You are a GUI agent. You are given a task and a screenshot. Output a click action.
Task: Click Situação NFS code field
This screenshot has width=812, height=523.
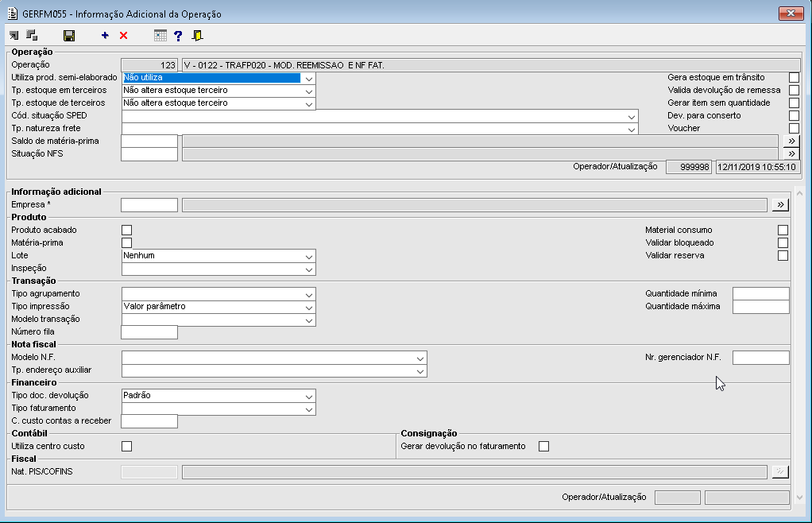149,153
